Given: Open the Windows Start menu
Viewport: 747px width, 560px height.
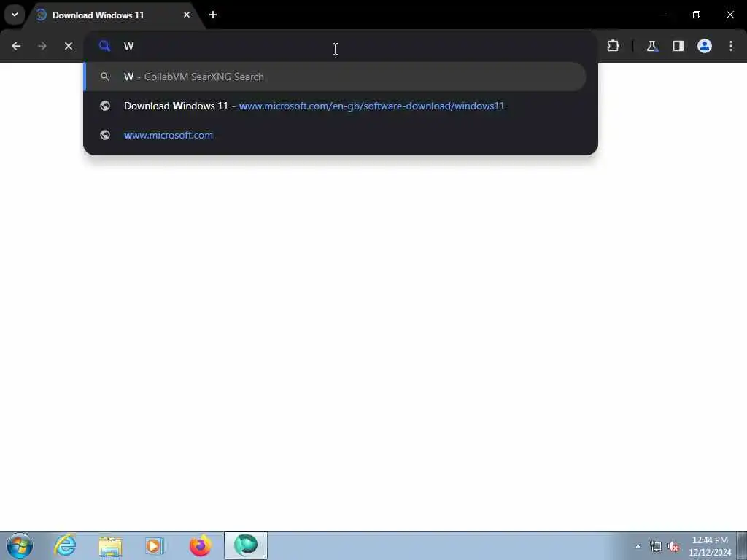Looking at the screenshot, I should click(20, 545).
